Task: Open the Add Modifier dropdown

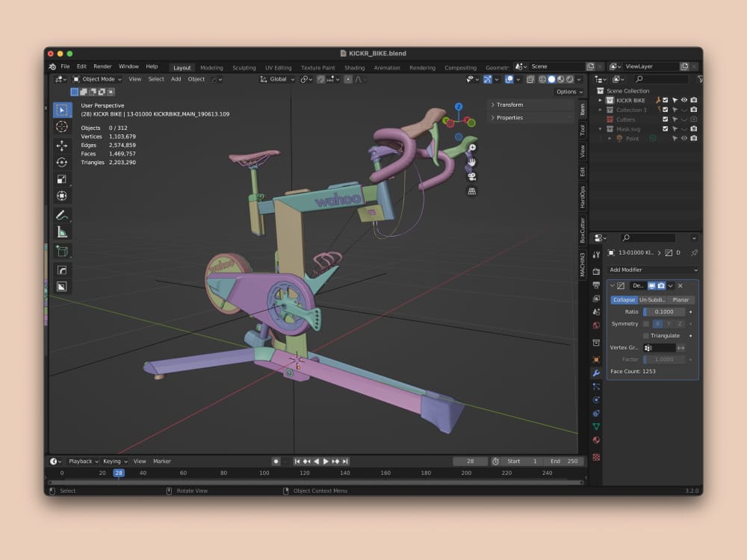Action: 654,270
